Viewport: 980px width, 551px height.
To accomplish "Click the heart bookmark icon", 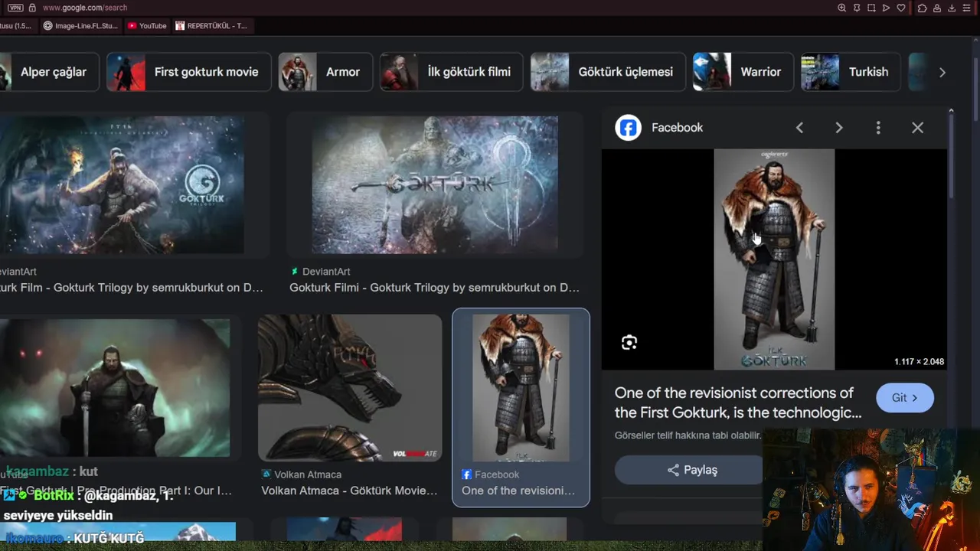I will point(901,8).
